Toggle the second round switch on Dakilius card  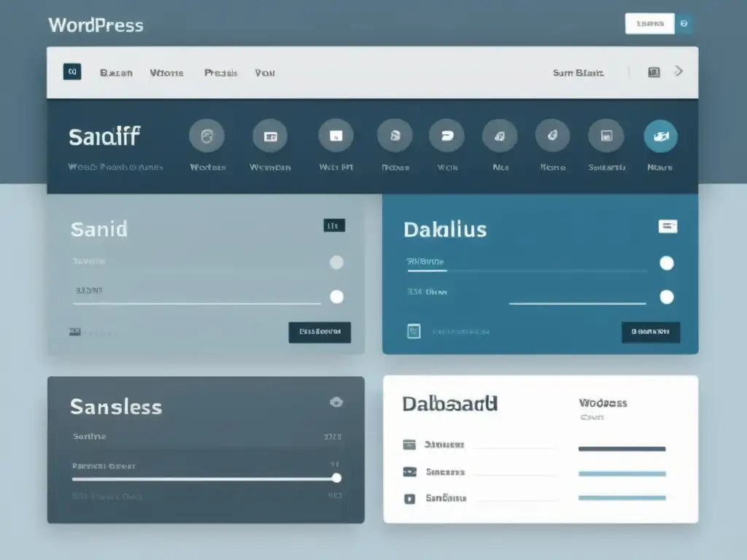point(667,297)
